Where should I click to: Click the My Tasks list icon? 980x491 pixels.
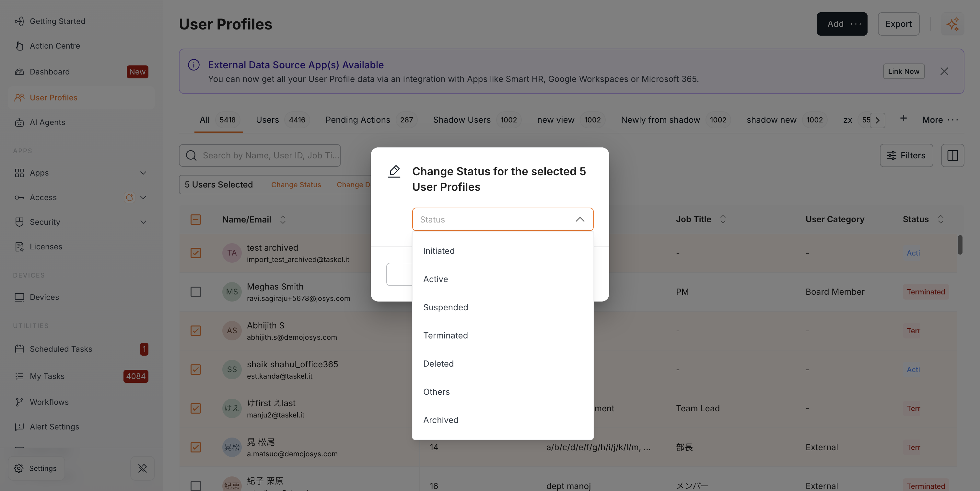click(19, 377)
